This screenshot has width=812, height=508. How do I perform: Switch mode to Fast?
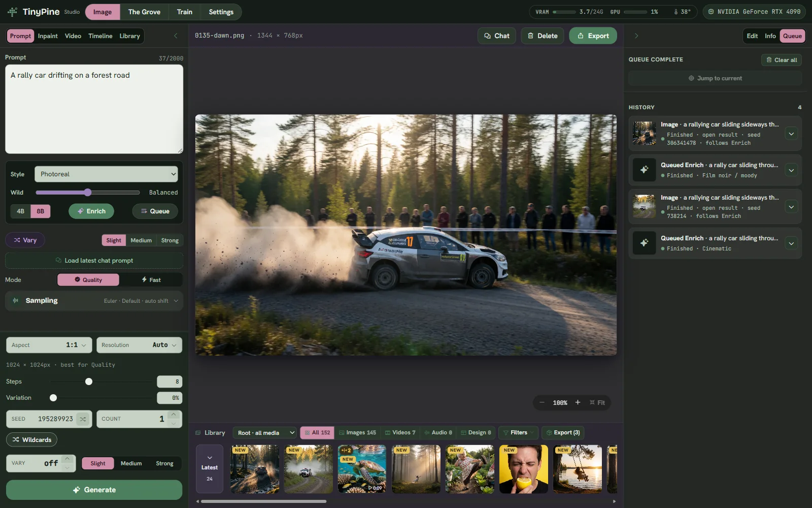[x=151, y=280]
